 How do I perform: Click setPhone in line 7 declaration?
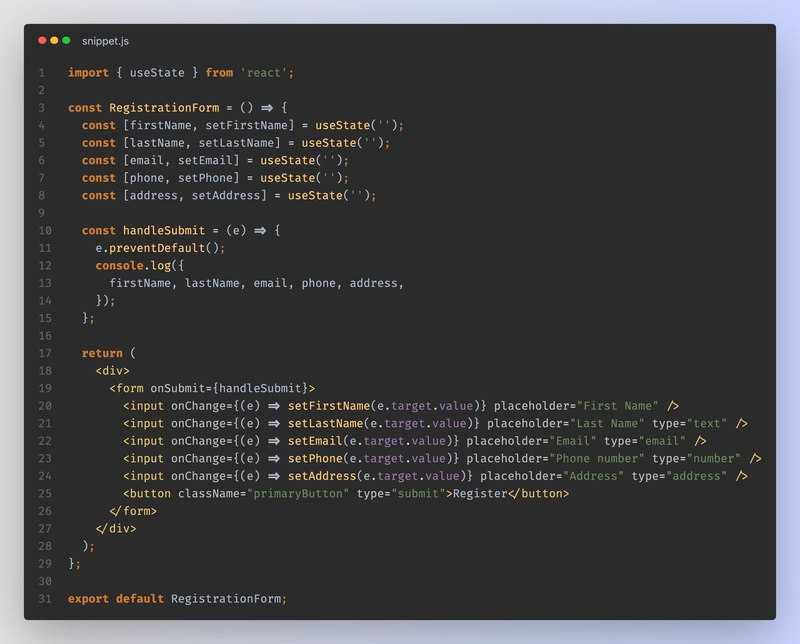point(206,178)
